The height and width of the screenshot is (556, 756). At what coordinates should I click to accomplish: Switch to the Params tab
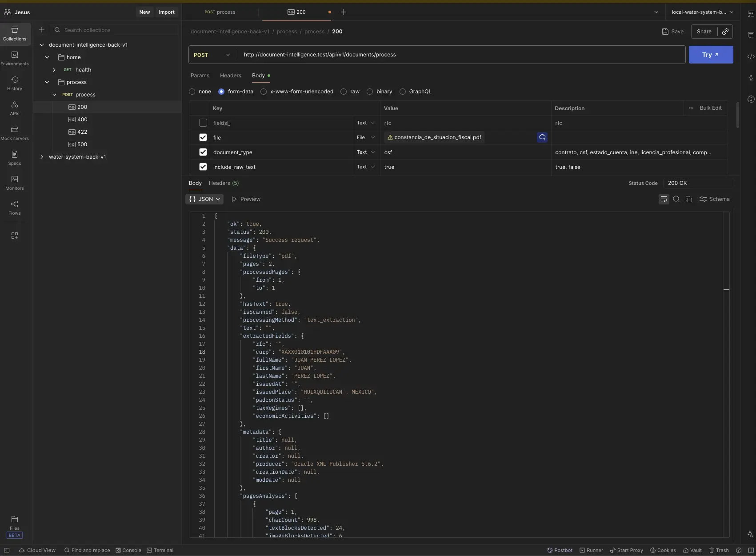[200, 76]
